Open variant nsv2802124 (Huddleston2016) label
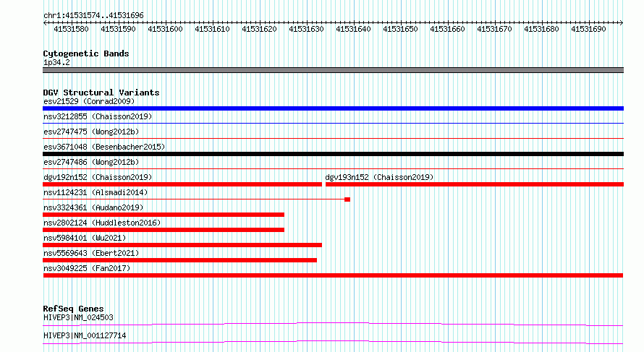Viewport: 644px width, 352px height. [x=102, y=223]
